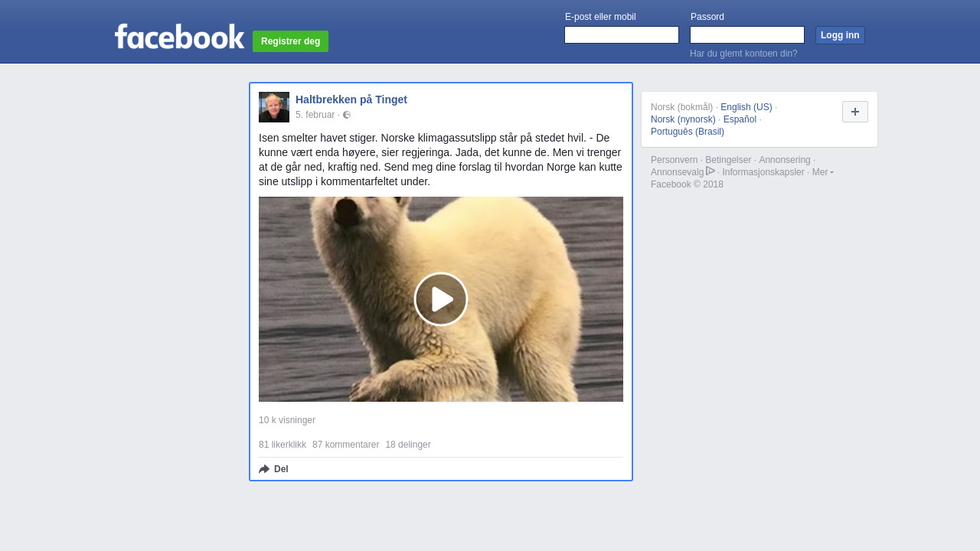The image size is (980, 551).
Task: Select Español language option
Action: coord(740,119)
